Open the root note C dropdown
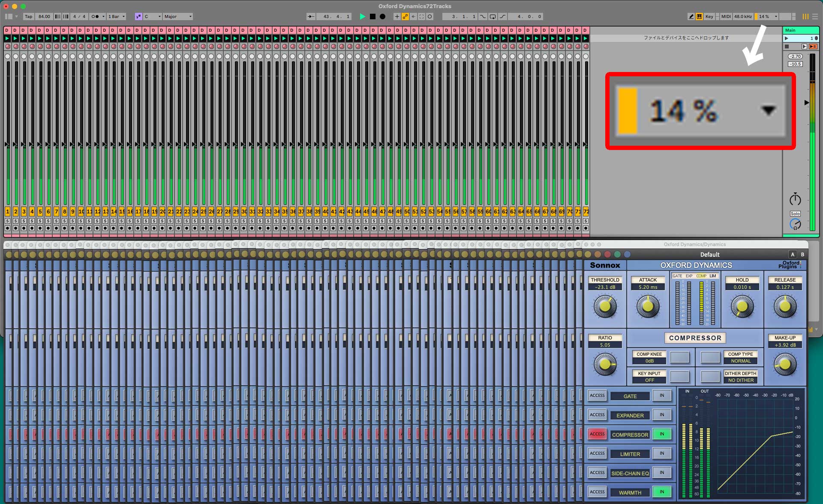The image size is (823, 504). (153, 17)
